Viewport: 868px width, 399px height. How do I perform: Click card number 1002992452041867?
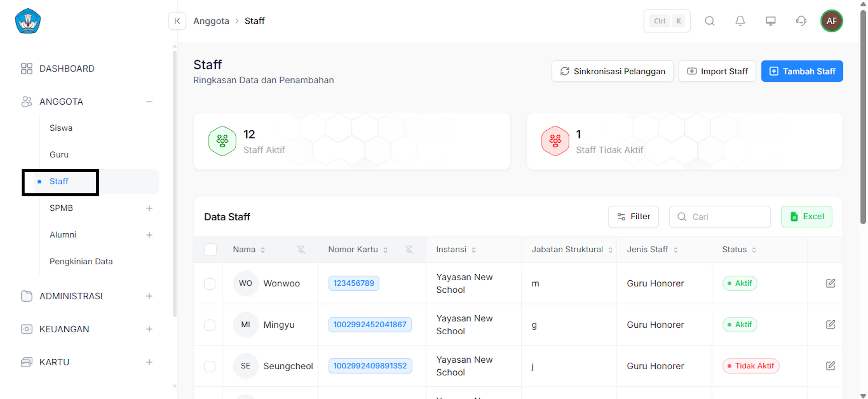pyautogui.click(x=370, y=325)
